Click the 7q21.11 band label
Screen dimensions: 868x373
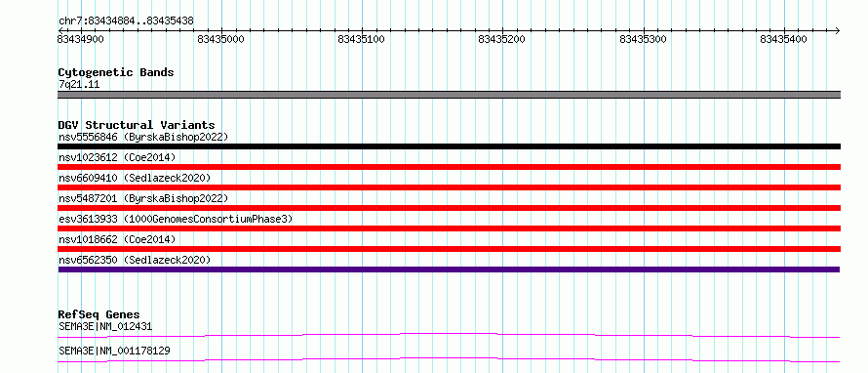coord(79,85)
